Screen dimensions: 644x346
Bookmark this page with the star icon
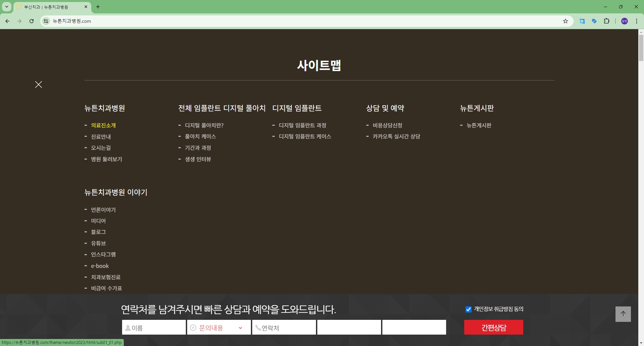(x=566, y=21)
